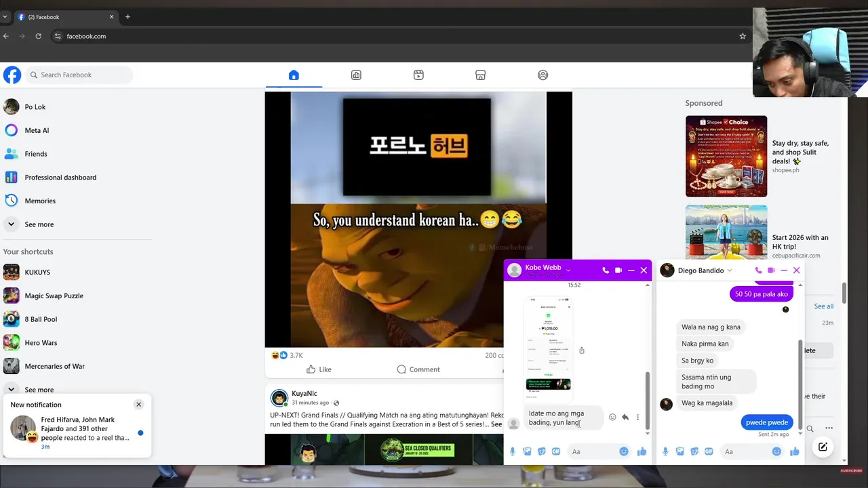Start audio call with Kobe Webb

tap(606, 270)
